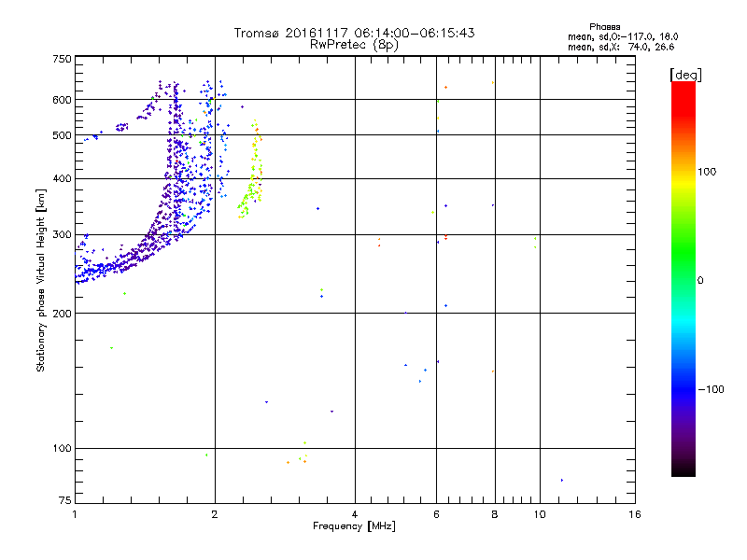The width and height of the screenshot is (747, 560).
Task: Click the frequency-axis tick label "6"
Action: point(436,514)
